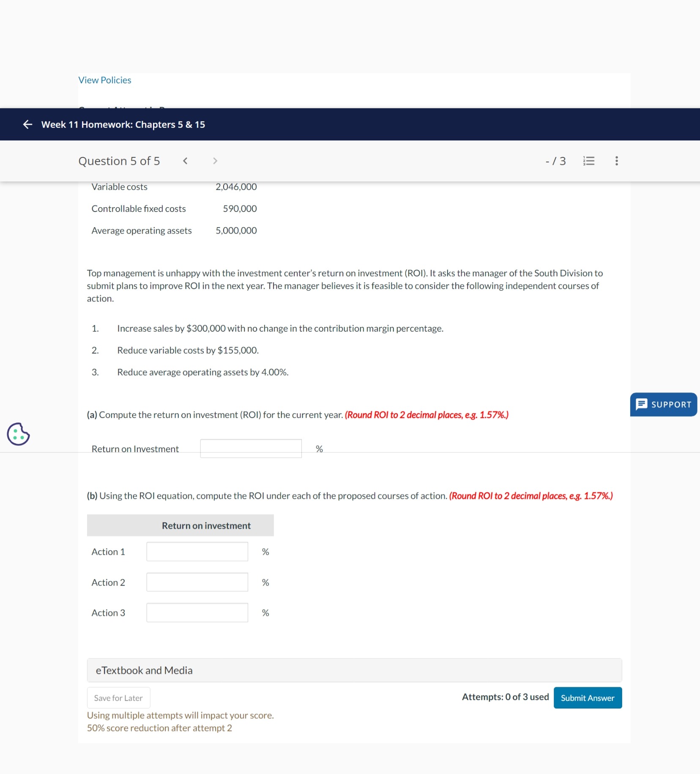Click Save for Later
Viewport: 700px width, 774px height.
pyautogui.click(x=118, y=697)
